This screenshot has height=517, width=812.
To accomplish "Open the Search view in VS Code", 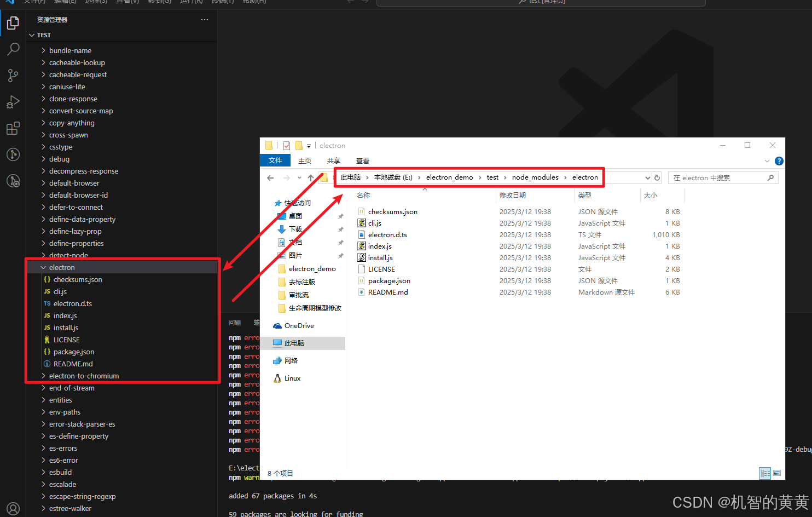I will (x=13, y=49).
